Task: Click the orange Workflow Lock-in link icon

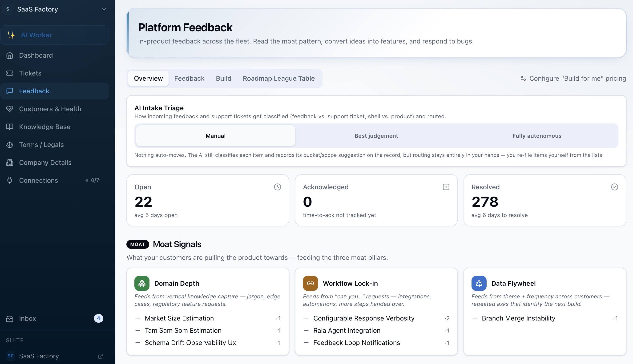Action: click(310, 283)
